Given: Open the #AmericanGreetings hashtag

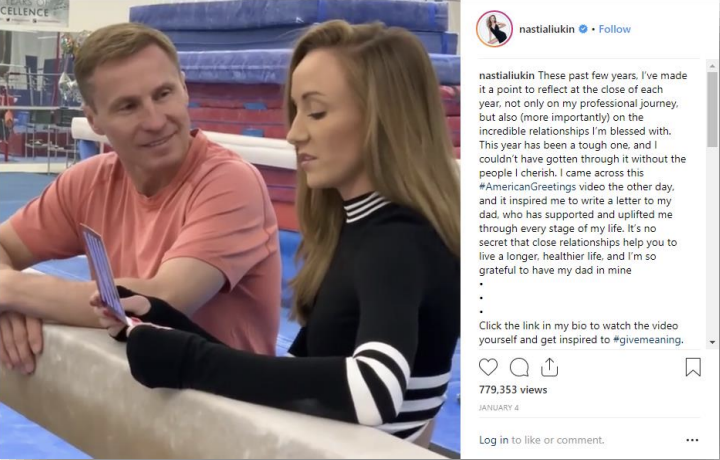Looking at the screenshot, I should (x=527, y=187).
